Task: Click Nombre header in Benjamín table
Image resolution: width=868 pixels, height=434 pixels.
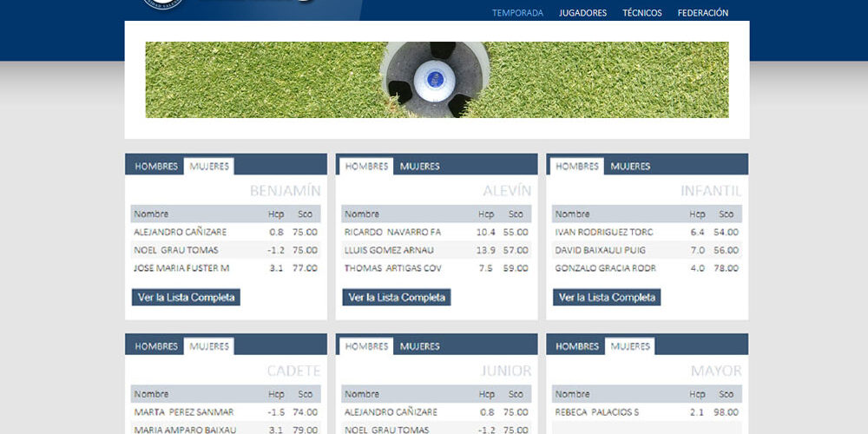Action: [150, 214]
